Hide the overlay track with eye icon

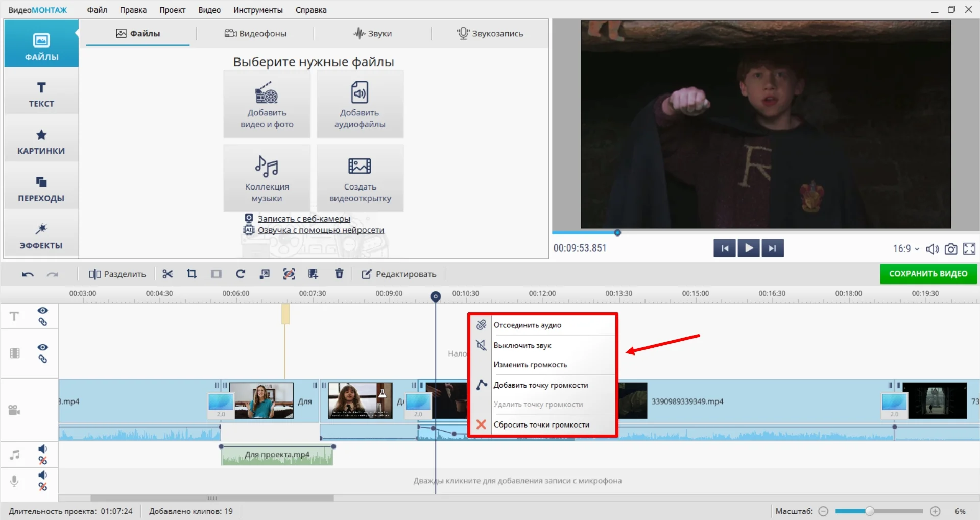tap(43, 347)
